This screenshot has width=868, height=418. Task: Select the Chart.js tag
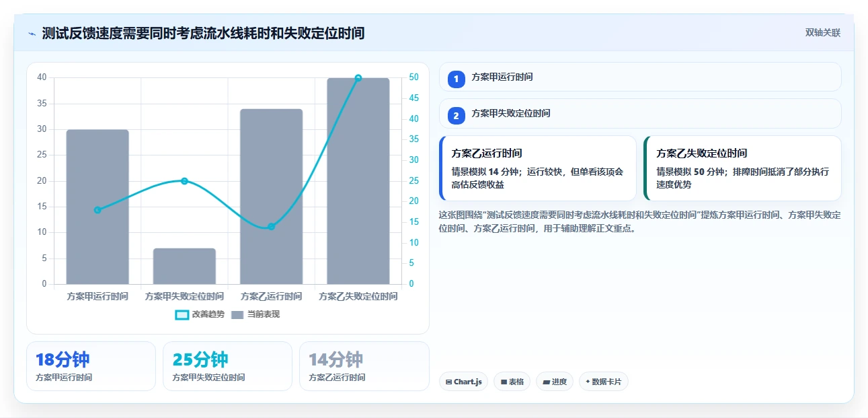tap(463, 382)
